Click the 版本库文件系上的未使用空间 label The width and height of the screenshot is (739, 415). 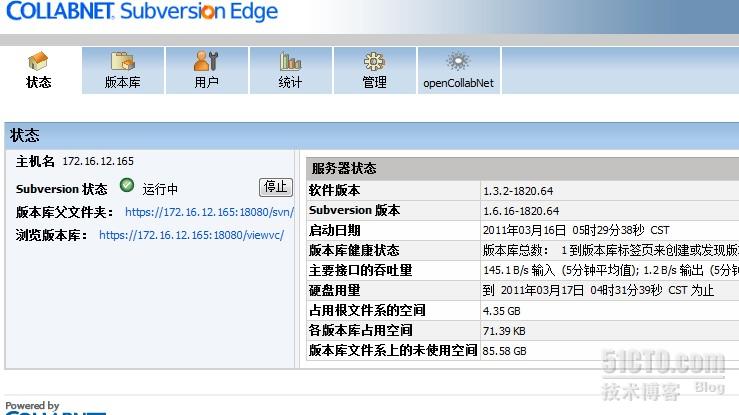click(393, 350)
